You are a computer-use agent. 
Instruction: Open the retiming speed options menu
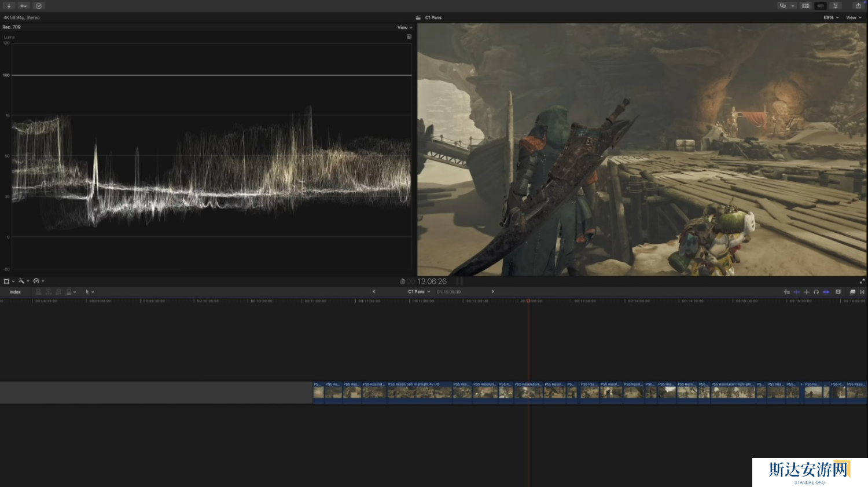click(39, 281)
